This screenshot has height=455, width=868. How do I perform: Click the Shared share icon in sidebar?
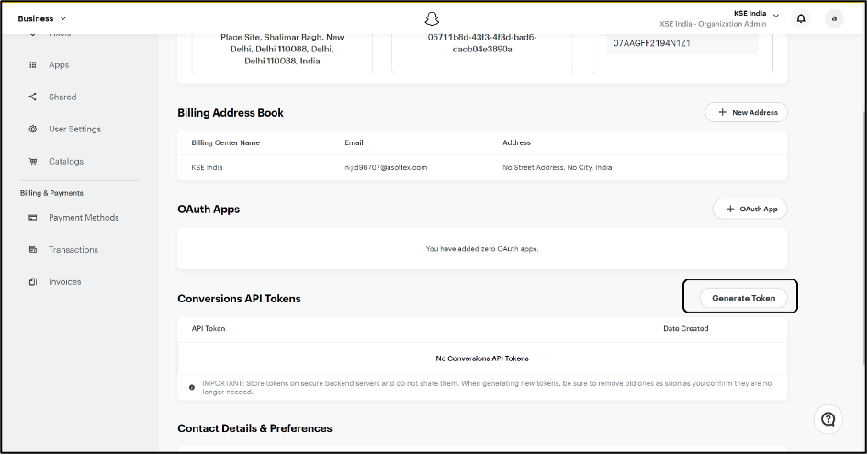click(33, 97)
